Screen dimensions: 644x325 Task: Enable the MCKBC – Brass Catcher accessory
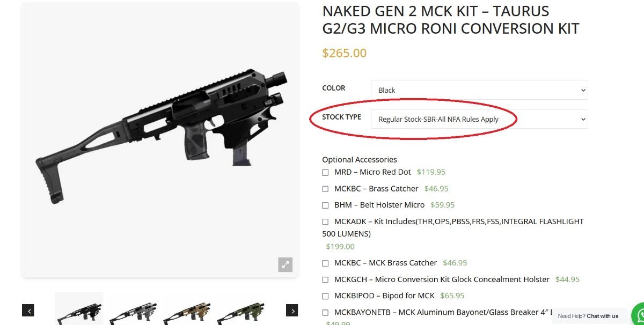click(325, 188)
